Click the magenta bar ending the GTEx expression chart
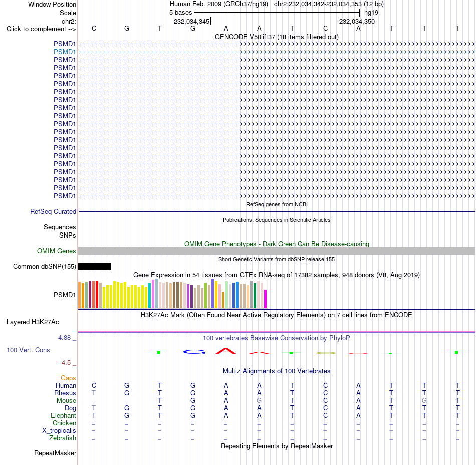 click(266, 299)
